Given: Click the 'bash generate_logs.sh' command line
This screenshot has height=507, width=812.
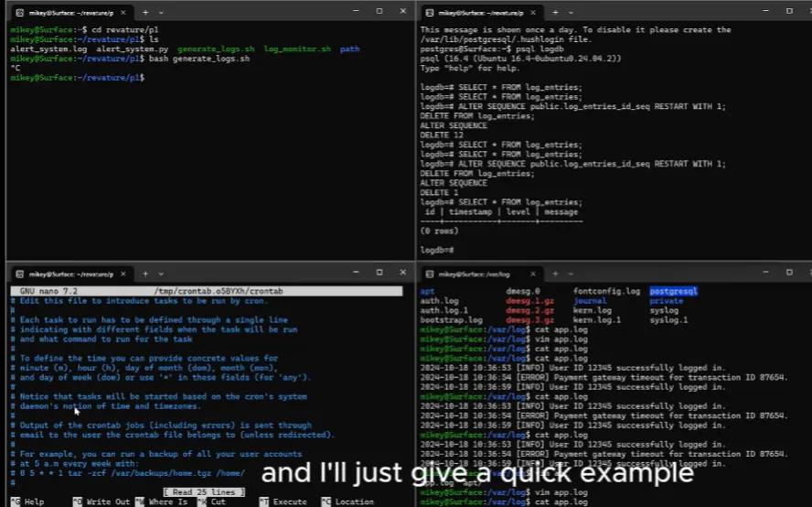Looking at the screenshot, I should click(x=130, y=59).
